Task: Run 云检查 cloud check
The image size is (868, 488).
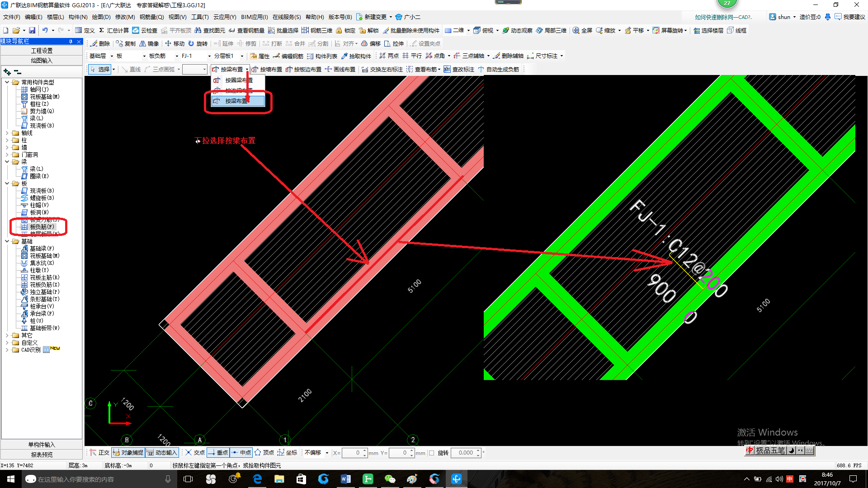Action: point(145,30)
